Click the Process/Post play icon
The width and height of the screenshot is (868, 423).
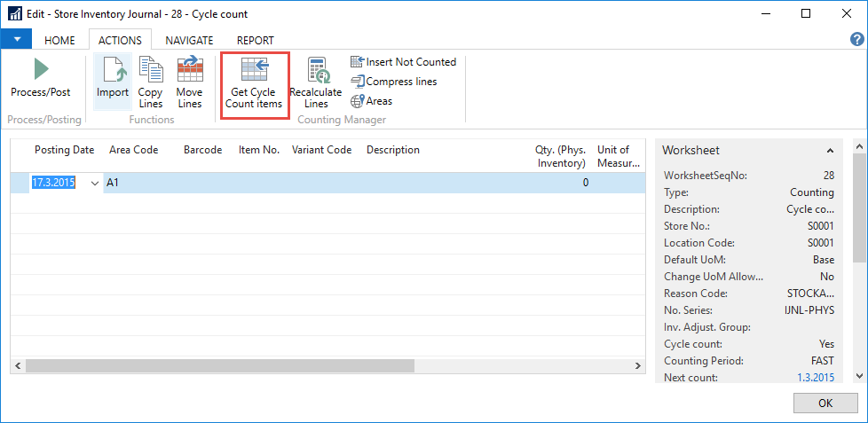pos(41,70)
